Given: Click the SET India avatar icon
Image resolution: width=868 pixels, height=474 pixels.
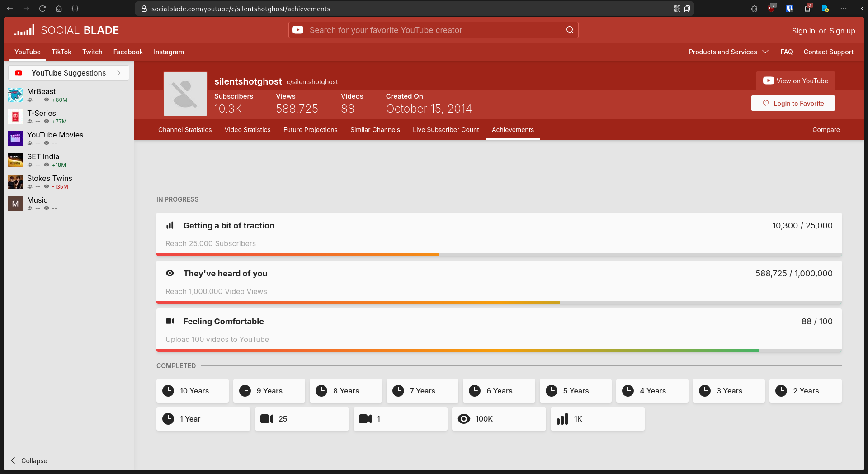Looking at the screenshot, I should [x=15, y=160].
